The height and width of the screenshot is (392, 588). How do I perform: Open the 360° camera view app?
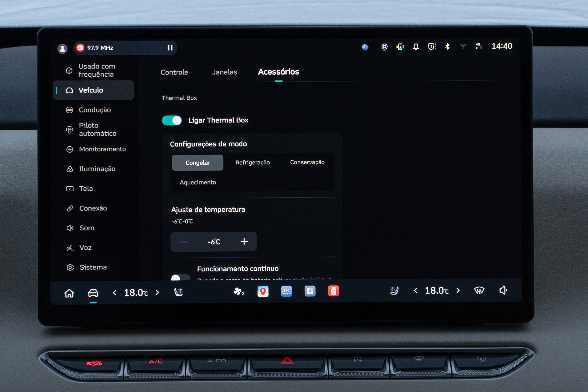click(286, 291)
